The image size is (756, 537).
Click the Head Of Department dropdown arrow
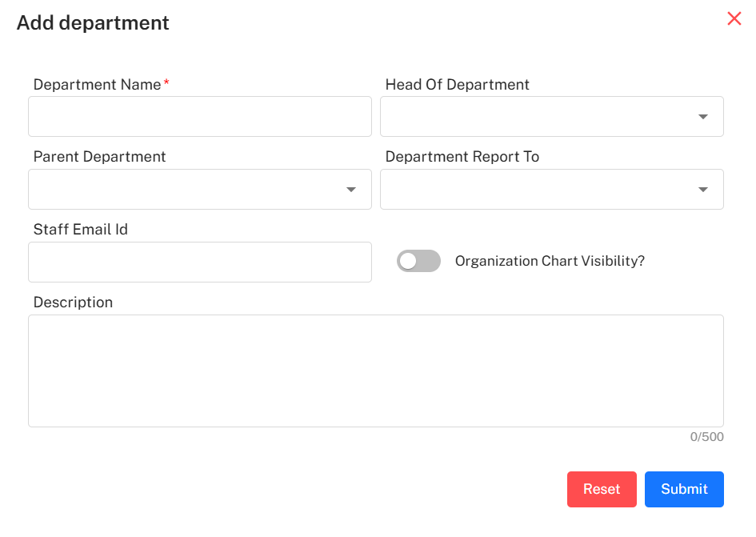click(x=702, y=117)
